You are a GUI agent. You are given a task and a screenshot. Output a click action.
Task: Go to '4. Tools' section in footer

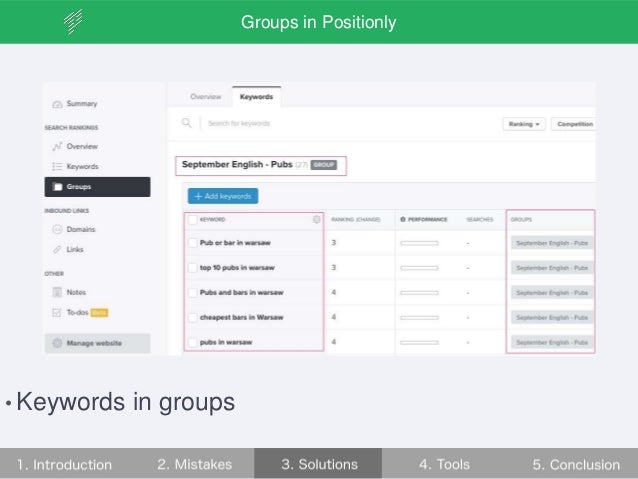pyautogui.click(x=444, y=464)
